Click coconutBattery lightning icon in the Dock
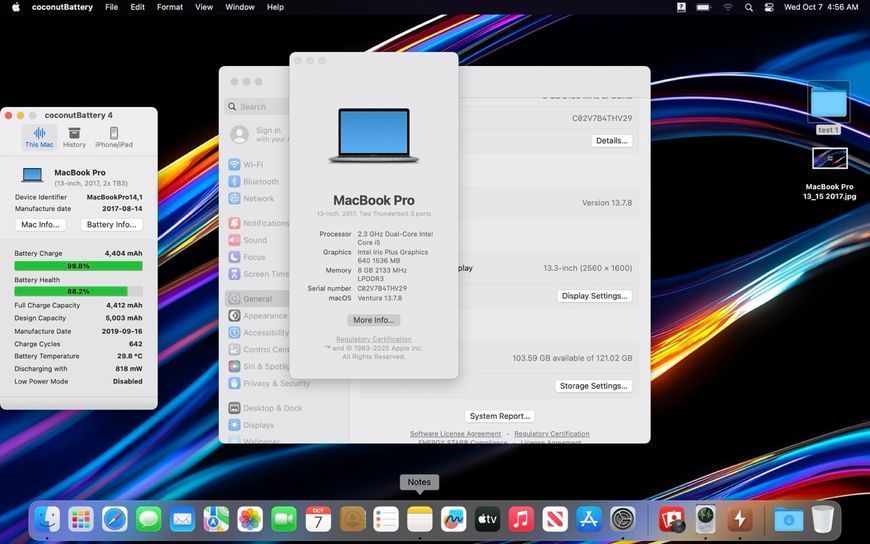 point(740,520)
